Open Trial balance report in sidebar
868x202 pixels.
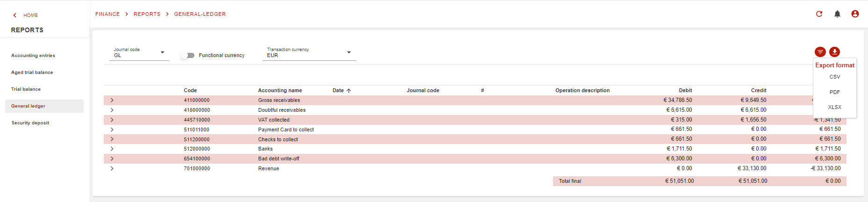(26, 89)
